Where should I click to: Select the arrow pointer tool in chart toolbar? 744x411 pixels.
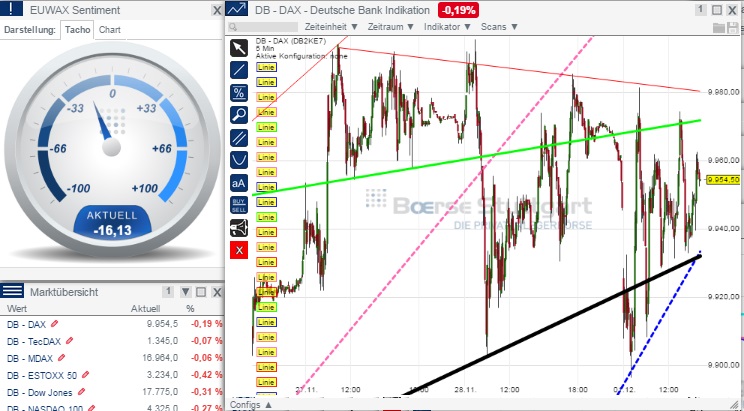[239, 48]
